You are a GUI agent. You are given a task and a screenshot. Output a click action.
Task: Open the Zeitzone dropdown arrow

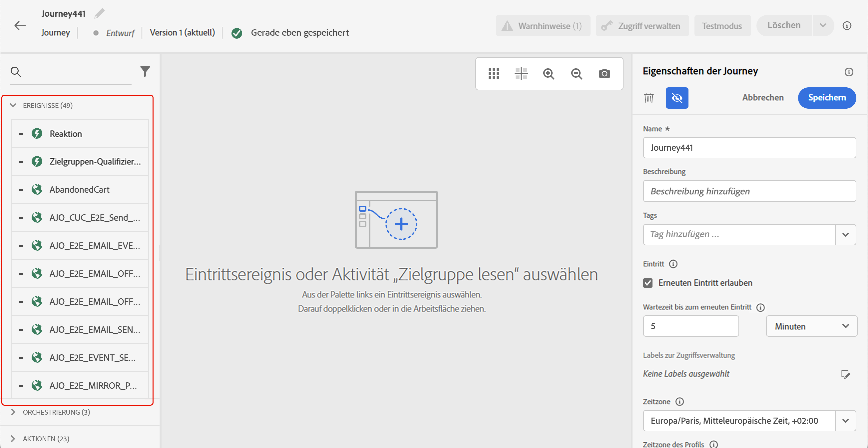[845, 420]
